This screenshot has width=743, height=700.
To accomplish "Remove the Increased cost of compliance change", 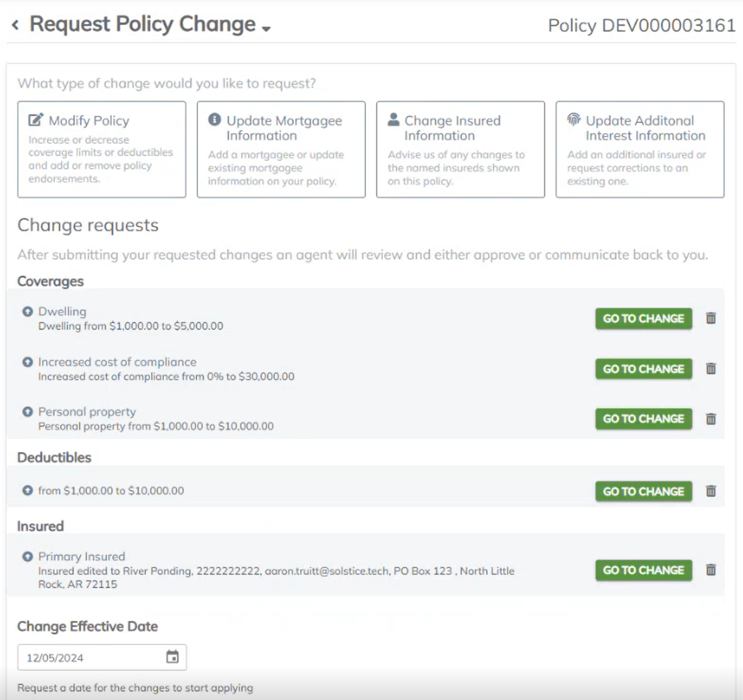I will tap(710, 369).
